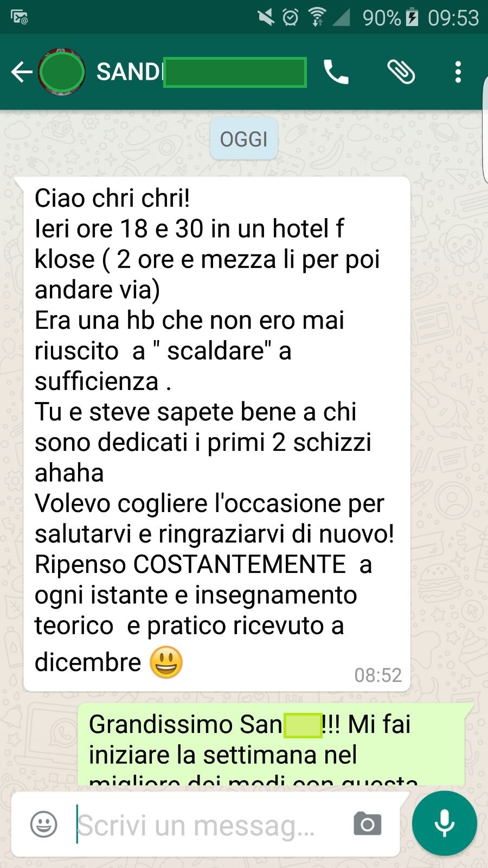Viewport: 488px width, 868px height.
Task: Select the green "Grandissimo San" reply bubble
Action: (x=271, y=744)
